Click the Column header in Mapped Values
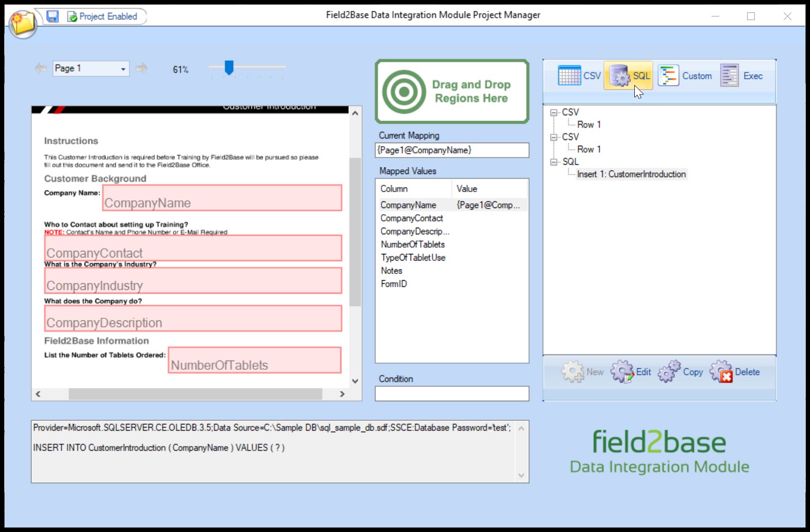This screenshot has width=810, height=532. [414, 189]
